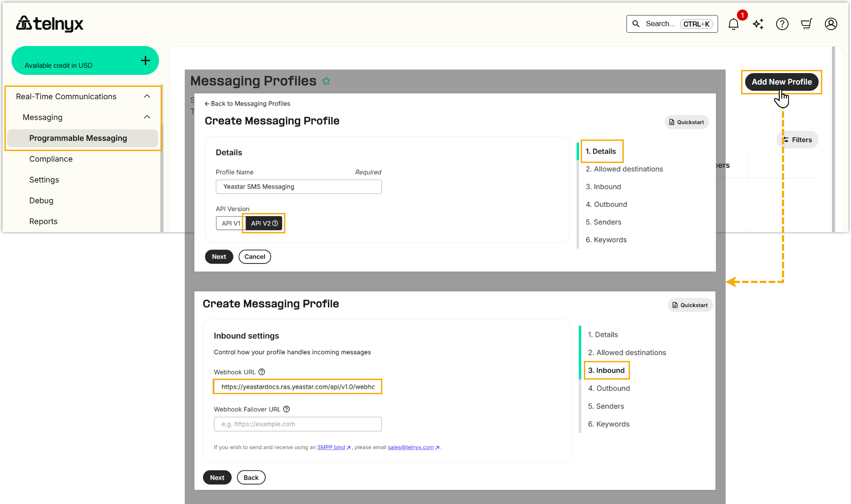Viewport: 851px width, 504px height.
Task: Open the user account profile icon
Action: tap(831, 24)
